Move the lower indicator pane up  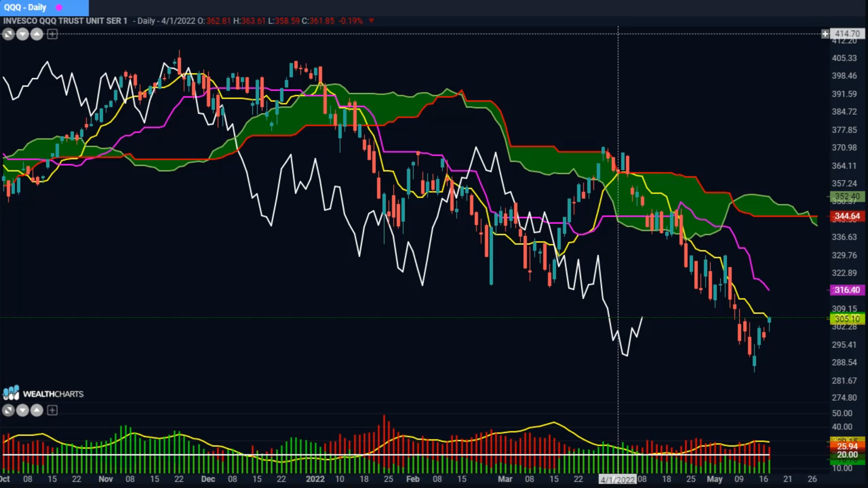(37, 410)
